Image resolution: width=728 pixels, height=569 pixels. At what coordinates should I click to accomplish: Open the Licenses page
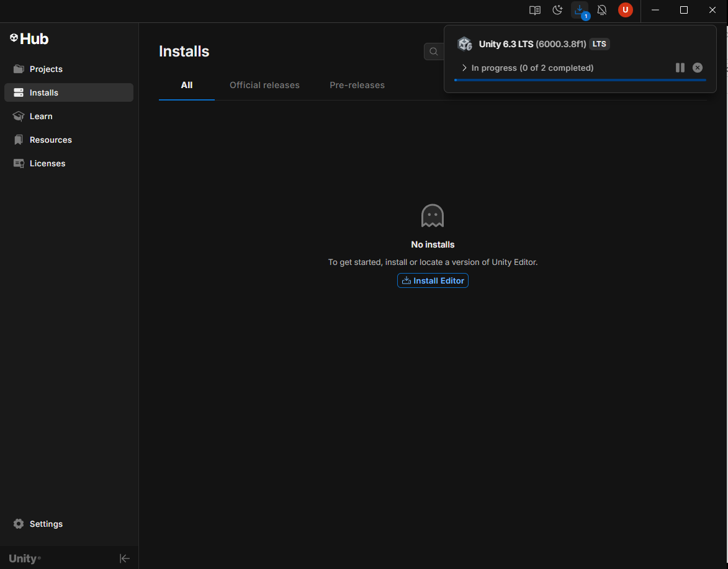tap(69, 163)
